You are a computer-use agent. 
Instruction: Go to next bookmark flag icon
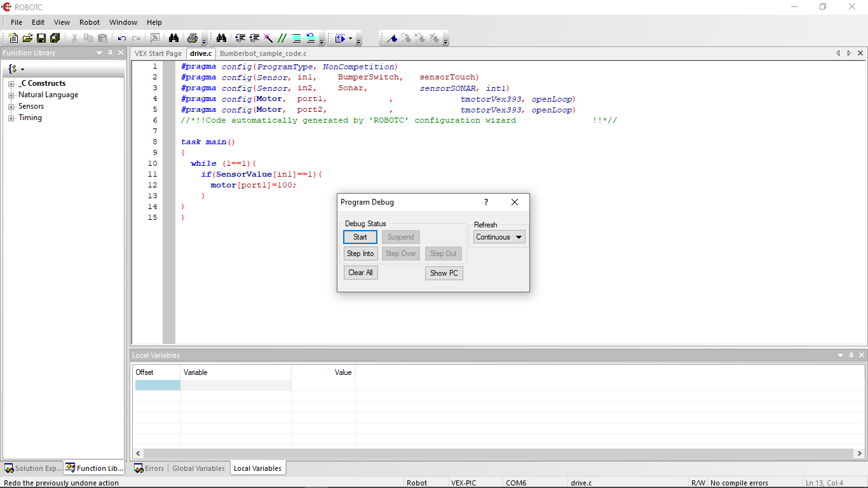click(406, 38)
